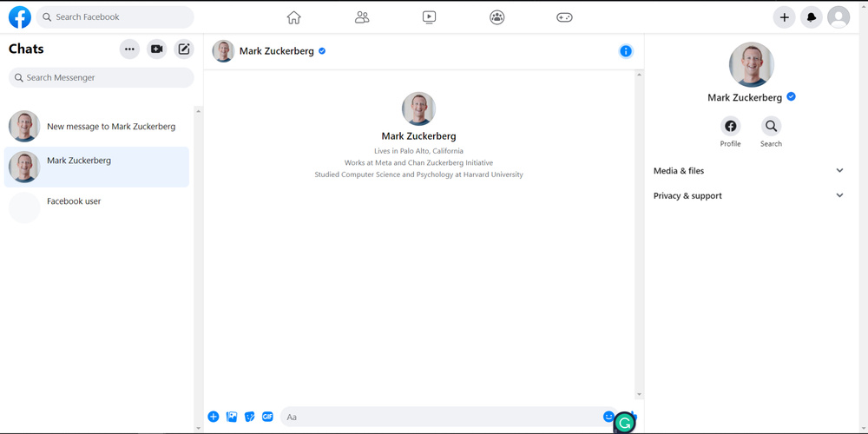Open the Groups icon in top navigation
Screen dimensions: 868x434
tap(497, 17)
